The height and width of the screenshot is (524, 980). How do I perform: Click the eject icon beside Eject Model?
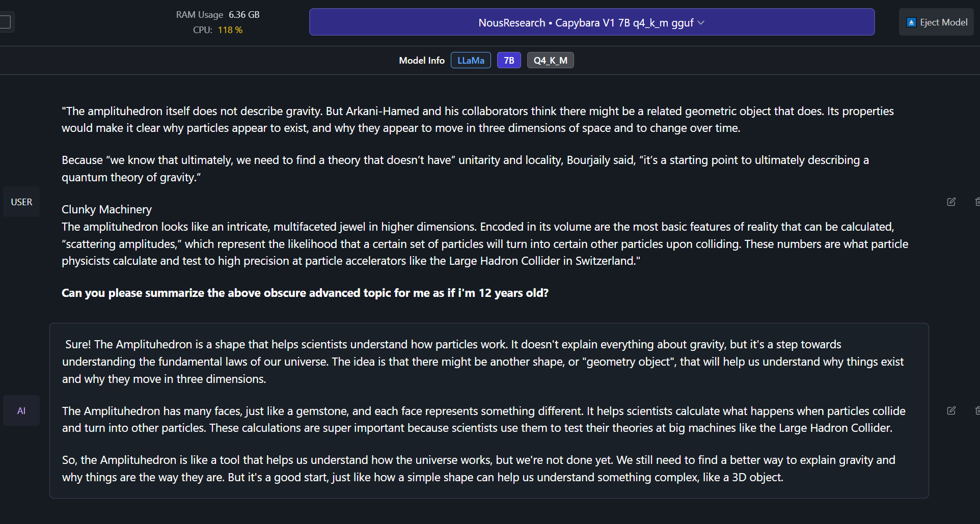(x=911, y=22)
